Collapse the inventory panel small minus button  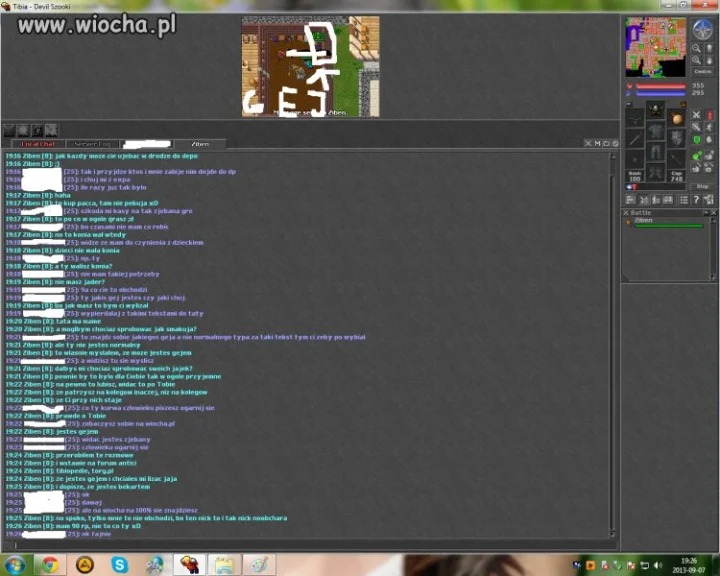tap(629, 104)
